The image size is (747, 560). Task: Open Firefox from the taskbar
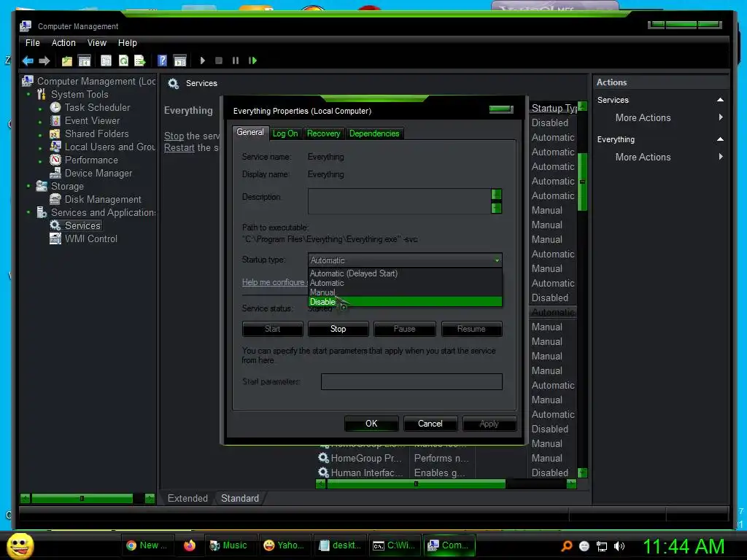[x=190, y=545]
